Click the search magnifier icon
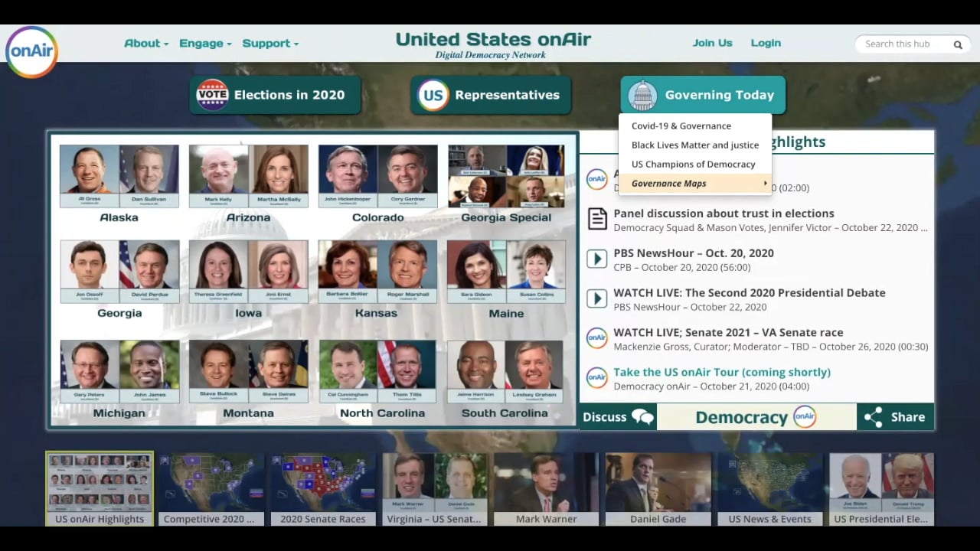 [957, 44]
